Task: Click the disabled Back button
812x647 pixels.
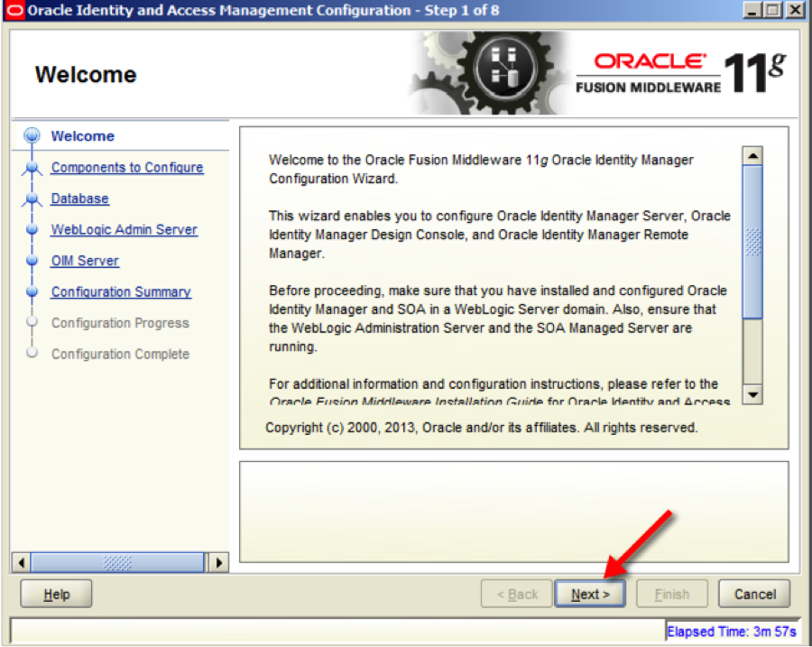Action: click(x=516, y=594)
